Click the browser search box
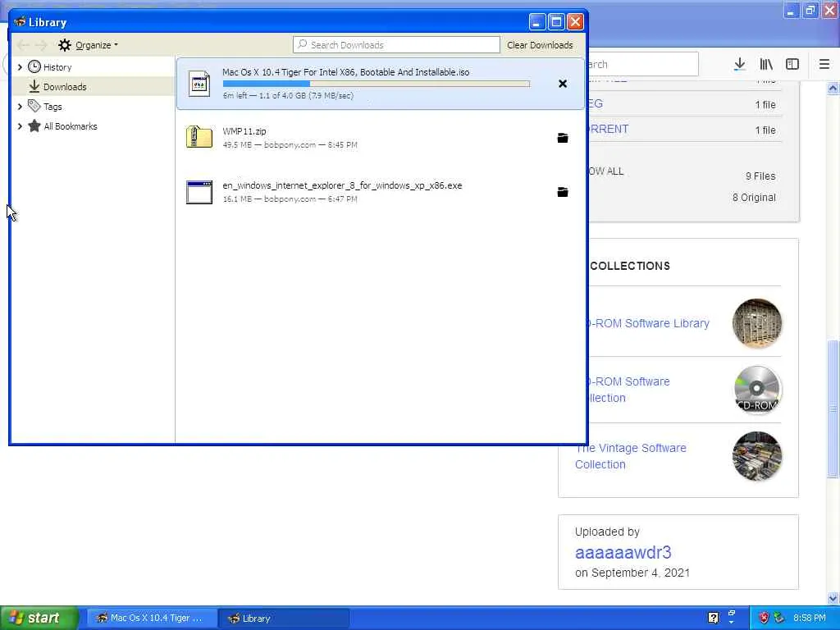Image resolution: width=840 pixels, height=630 pixels. (x=643, y=64)
